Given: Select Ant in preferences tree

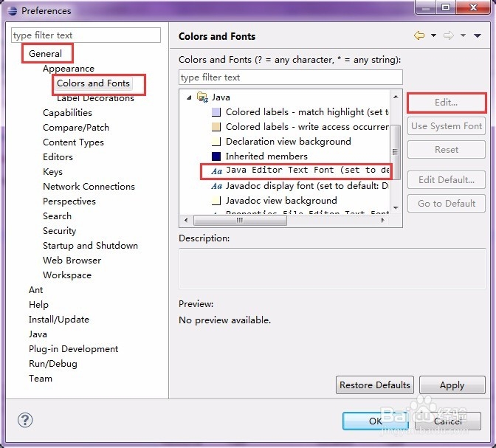Looking at the screenshot, I should point(35,290).
